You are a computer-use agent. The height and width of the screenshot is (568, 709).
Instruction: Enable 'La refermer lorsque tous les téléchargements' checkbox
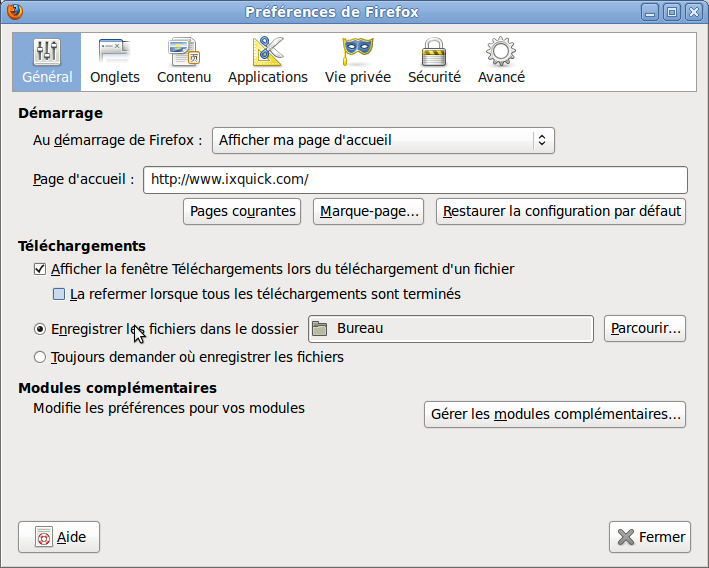pos(59,294)
